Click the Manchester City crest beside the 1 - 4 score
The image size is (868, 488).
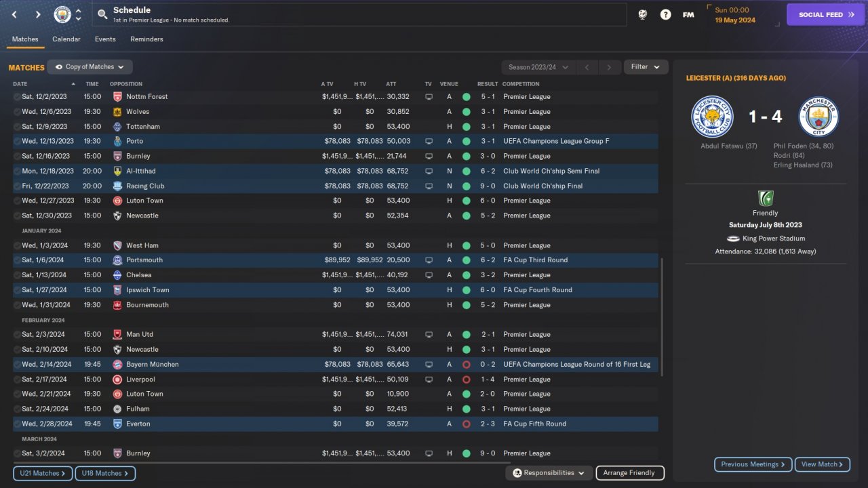(819, 117)
